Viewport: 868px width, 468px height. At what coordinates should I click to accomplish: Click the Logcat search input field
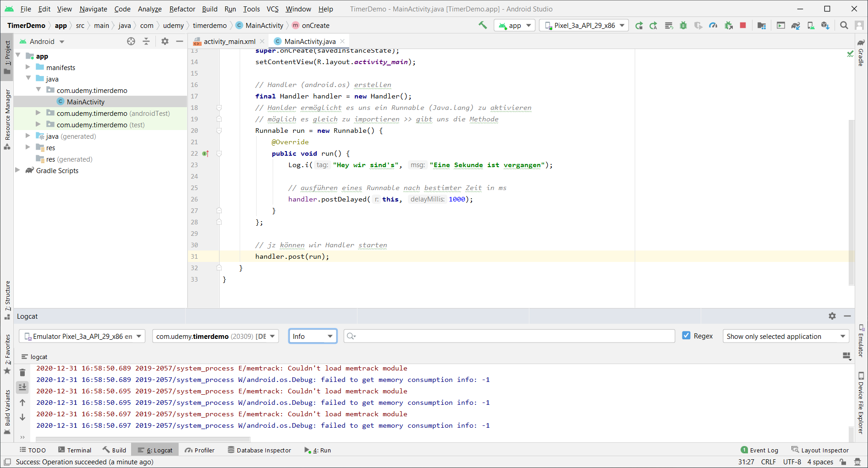point(509,336)
